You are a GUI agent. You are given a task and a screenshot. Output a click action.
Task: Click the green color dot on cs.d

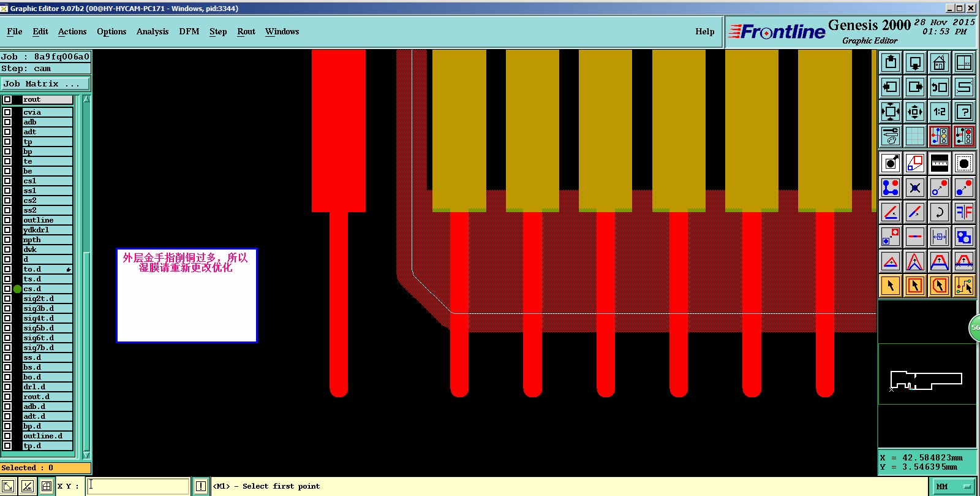[17, 289]
